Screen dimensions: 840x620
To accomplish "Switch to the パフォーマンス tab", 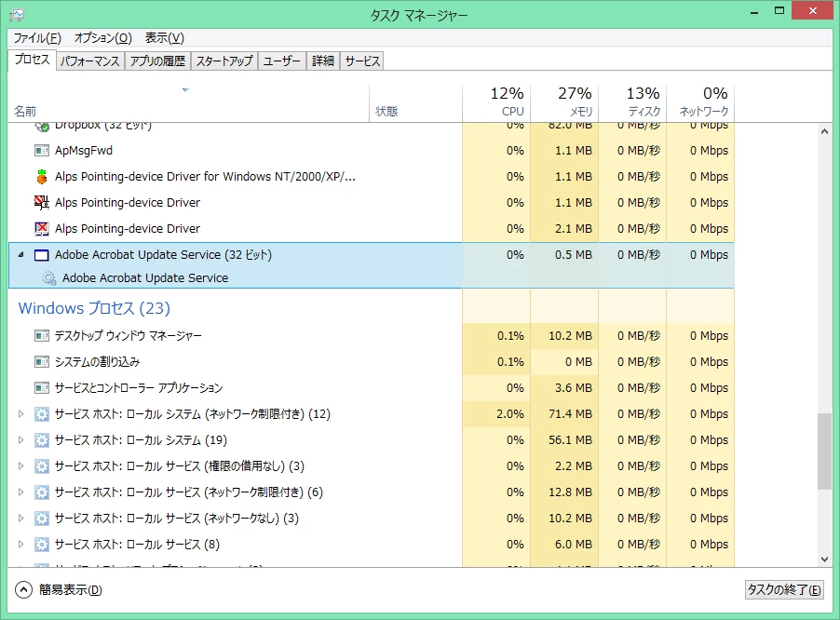I will [90, 61].
